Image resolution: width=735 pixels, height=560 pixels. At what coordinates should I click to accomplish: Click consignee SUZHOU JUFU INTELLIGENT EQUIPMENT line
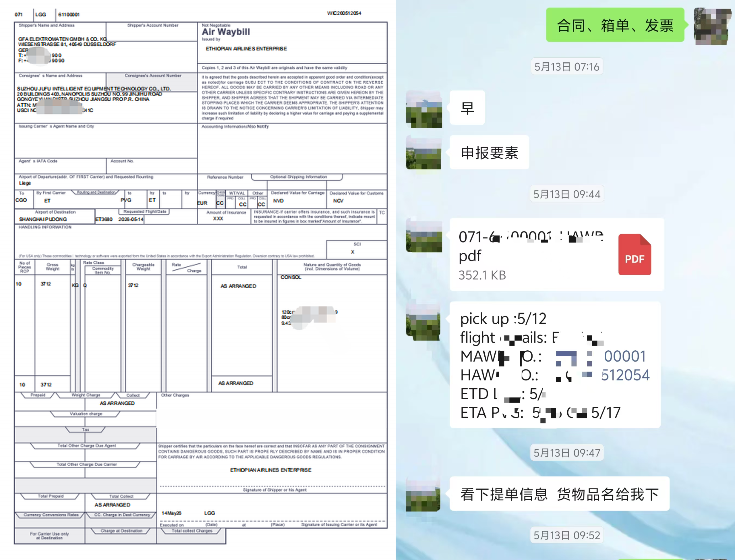click(x=94, y=89)
